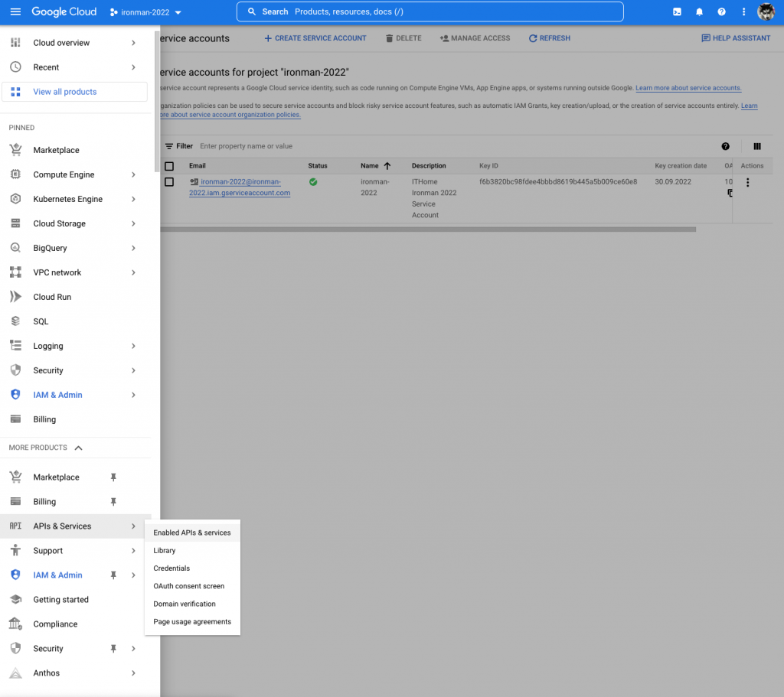Image resolution: width=784 pixels, height=697 pixels.
Task: Follow Learn more about service accounts link
Action: [688, 88]
